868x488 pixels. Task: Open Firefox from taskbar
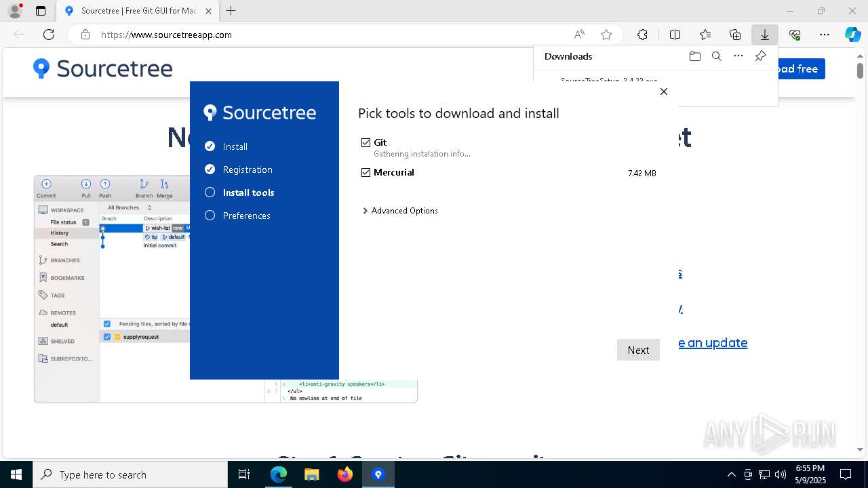pos(344,474)
